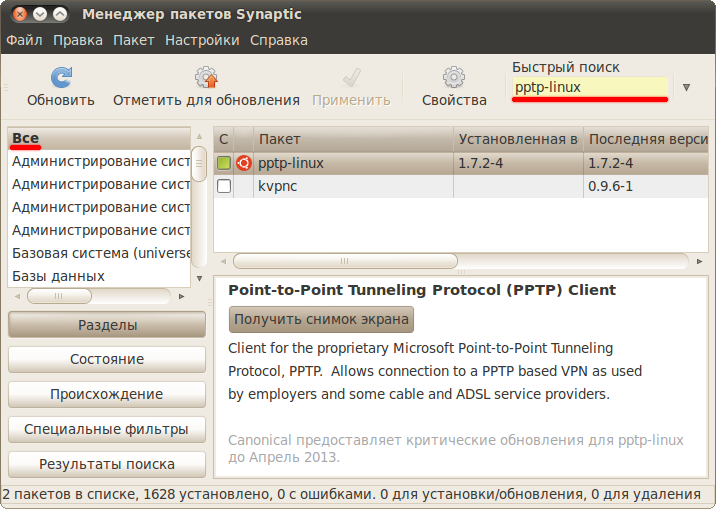Click category list scroll left arrow

(17, 296)
